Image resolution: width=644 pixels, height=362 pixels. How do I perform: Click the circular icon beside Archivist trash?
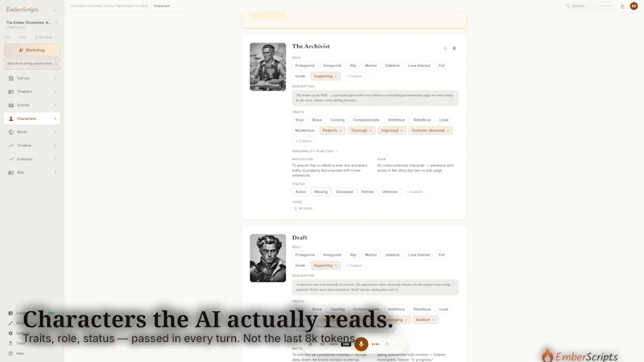point(445,48)
